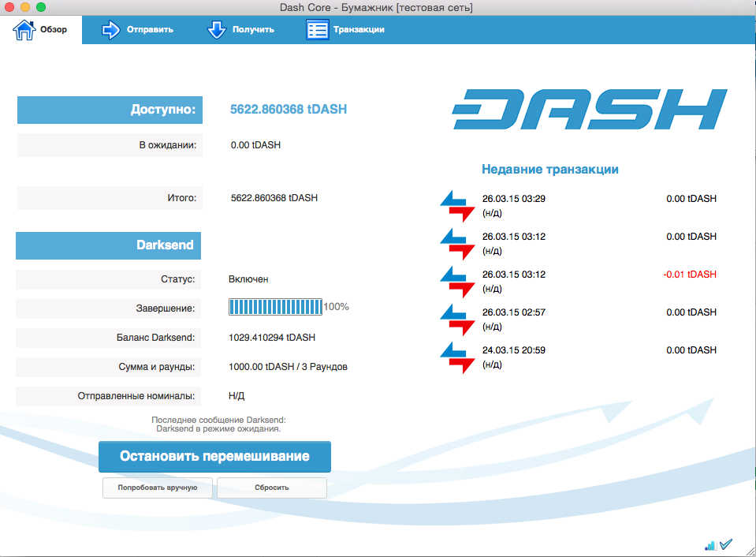Click the Включен status value
756x557 pixels.
pyautogui.click(x=248, y=279)
